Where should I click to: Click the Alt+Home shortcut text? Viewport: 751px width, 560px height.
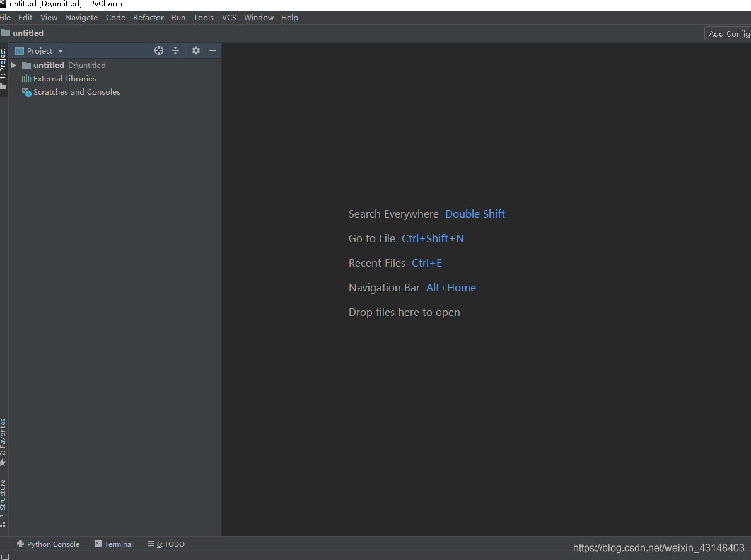451,288
